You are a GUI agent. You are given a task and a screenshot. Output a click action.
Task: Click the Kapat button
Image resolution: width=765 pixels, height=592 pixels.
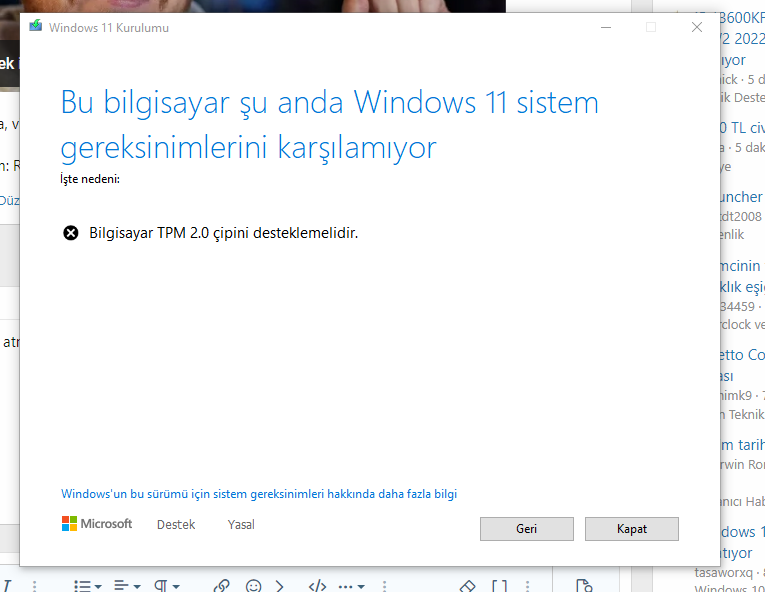coord(632,529)
